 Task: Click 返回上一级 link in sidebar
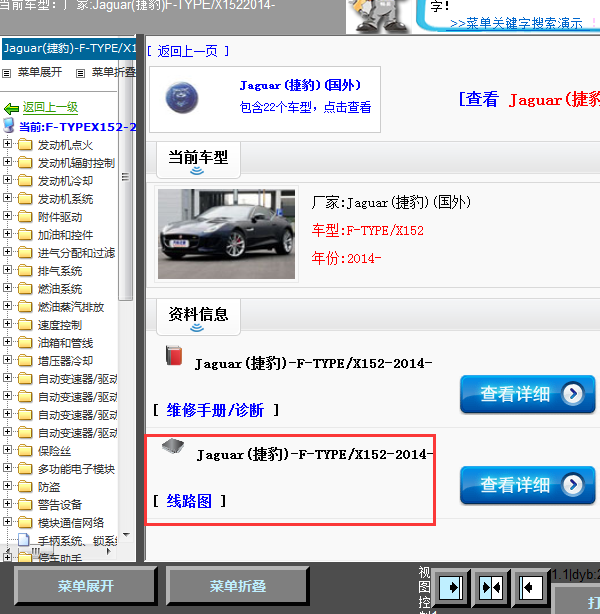pyautogui.click(x=50, y=107)
